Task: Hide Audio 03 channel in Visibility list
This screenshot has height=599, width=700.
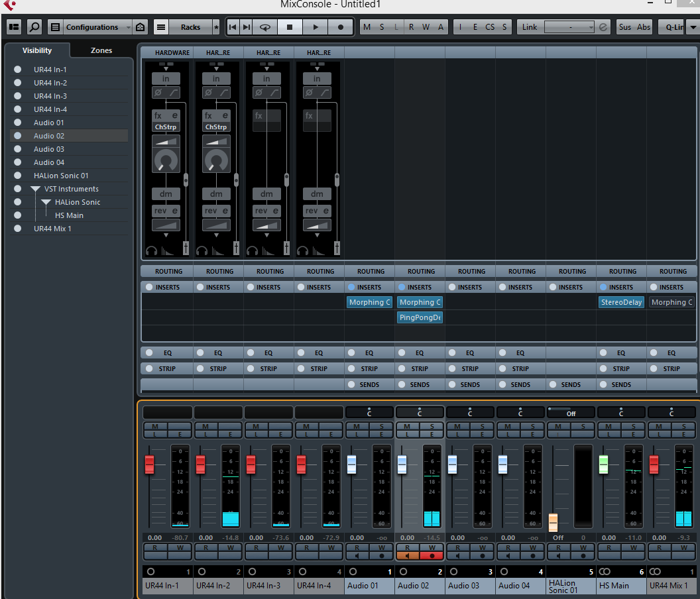Action: coord(18,149)
